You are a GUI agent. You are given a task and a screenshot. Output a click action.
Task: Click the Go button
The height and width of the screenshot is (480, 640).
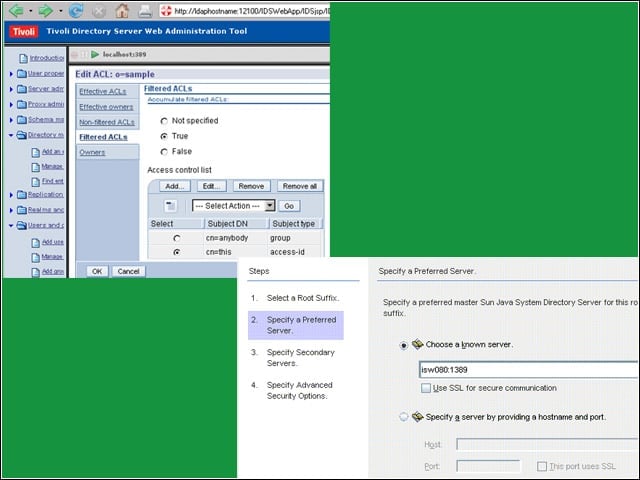(x=289, y=206)
